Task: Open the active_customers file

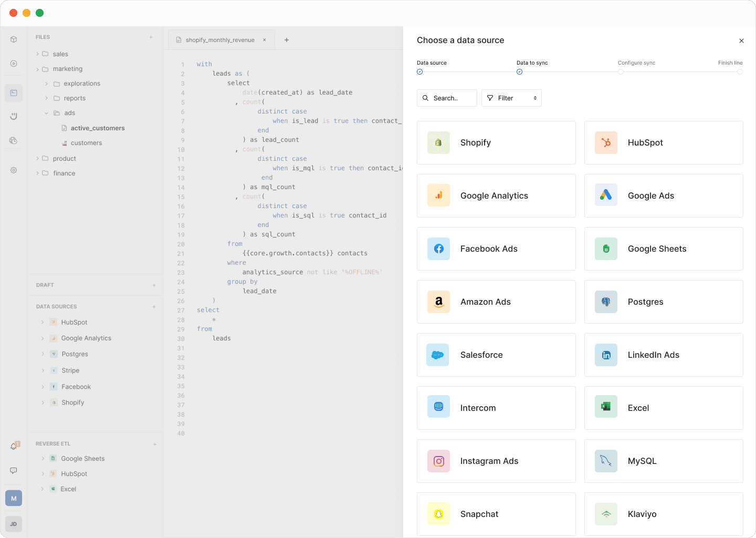Action: 98,128
